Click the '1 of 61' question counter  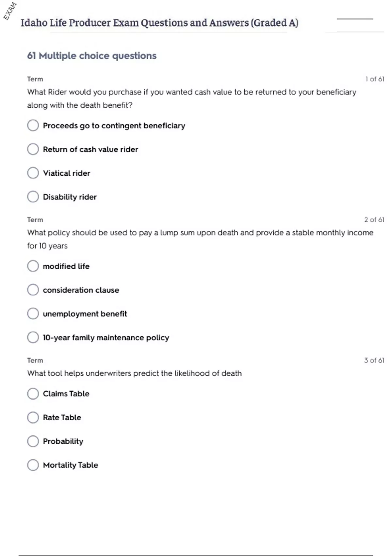pyautogui.click(x=374, y=79)
